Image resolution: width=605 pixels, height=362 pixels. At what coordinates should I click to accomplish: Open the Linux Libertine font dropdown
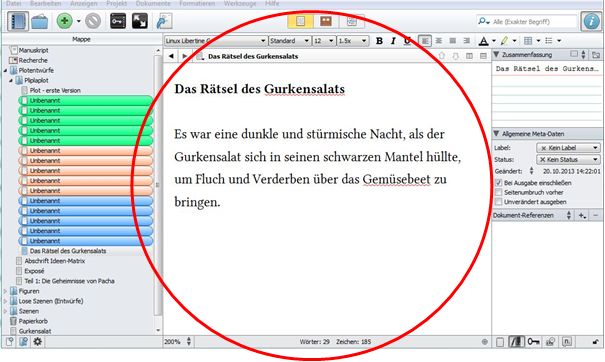point(216,41)
